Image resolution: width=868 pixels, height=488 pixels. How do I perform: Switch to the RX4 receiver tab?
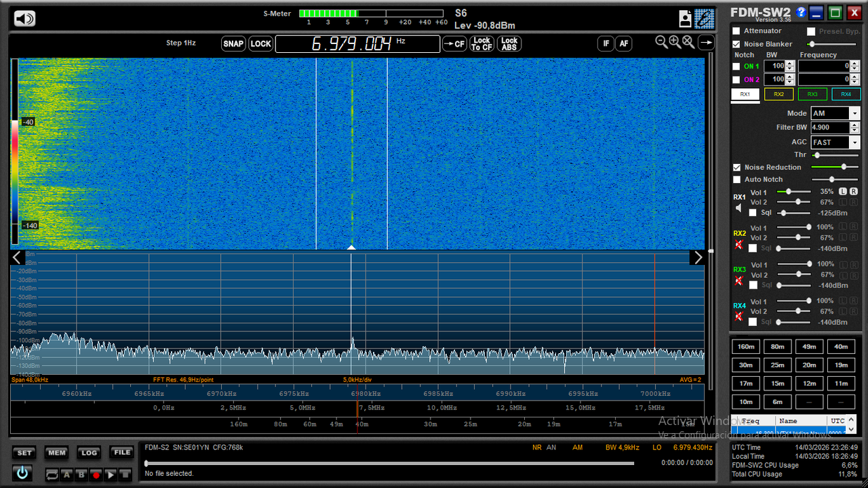pyautogui.click(x=846, y=94)
